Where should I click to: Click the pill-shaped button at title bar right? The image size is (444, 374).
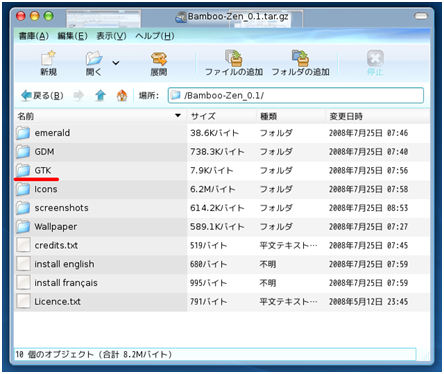coord(421,16)
